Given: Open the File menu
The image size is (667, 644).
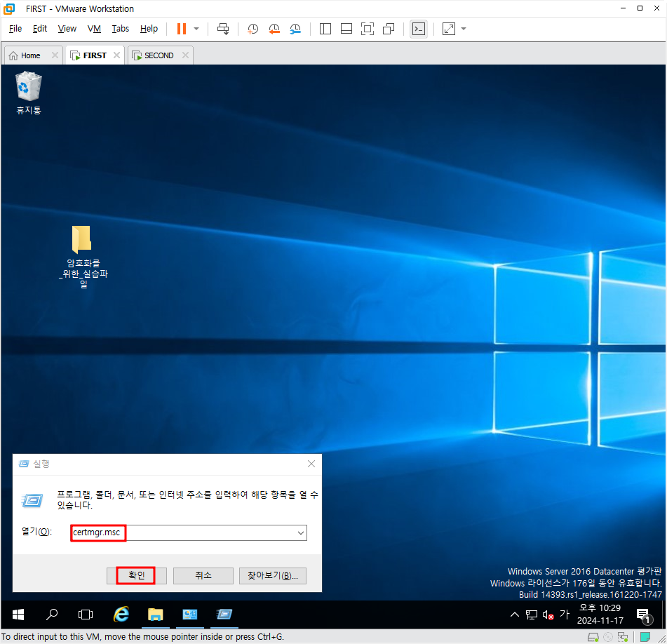Looking at the screenshot, I should click(15, 29).
